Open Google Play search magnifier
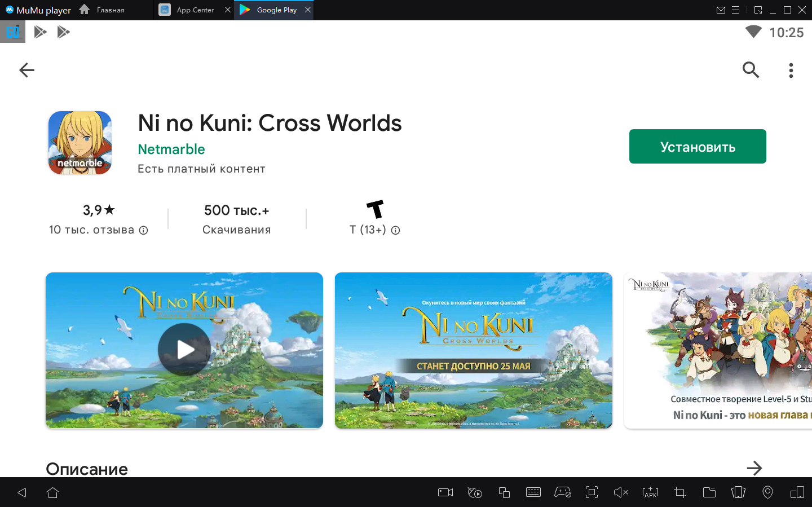This screenshot has height=507, width=812. [x=751, y=70]
